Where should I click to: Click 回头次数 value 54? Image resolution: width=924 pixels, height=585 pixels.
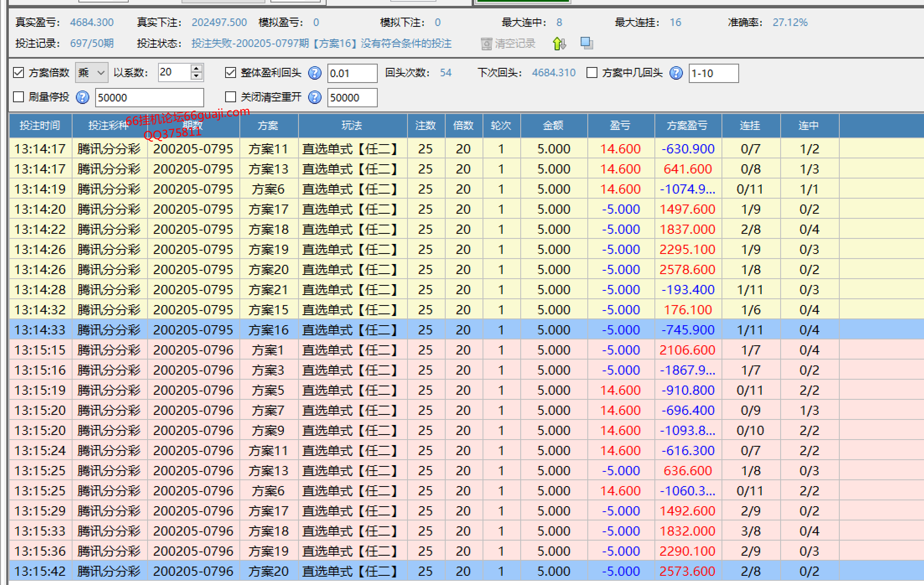(446, 73)
